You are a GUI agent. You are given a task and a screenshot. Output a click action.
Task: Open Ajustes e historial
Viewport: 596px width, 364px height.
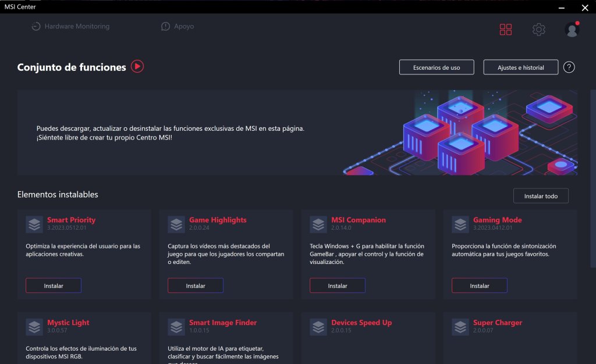click(x=521, y=67)
